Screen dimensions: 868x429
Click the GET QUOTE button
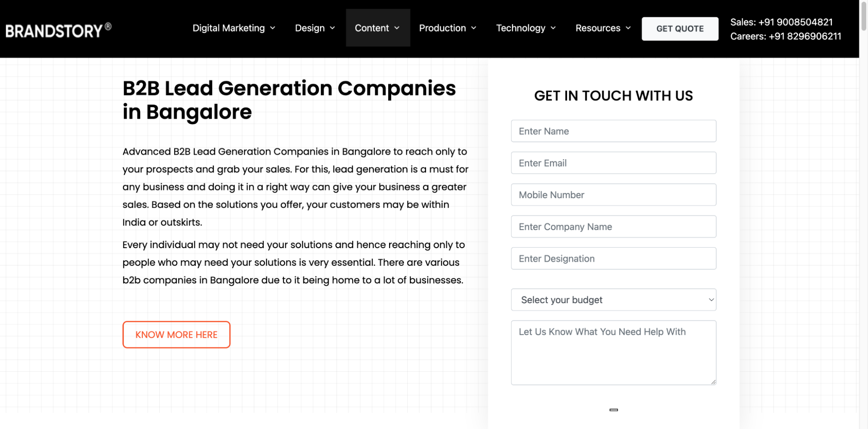pos(680,28)
